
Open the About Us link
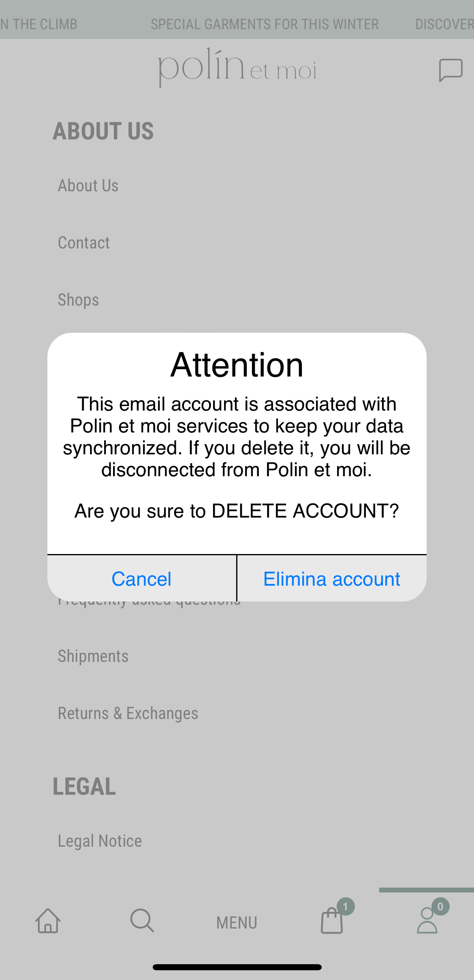click(x=88, y=186)
